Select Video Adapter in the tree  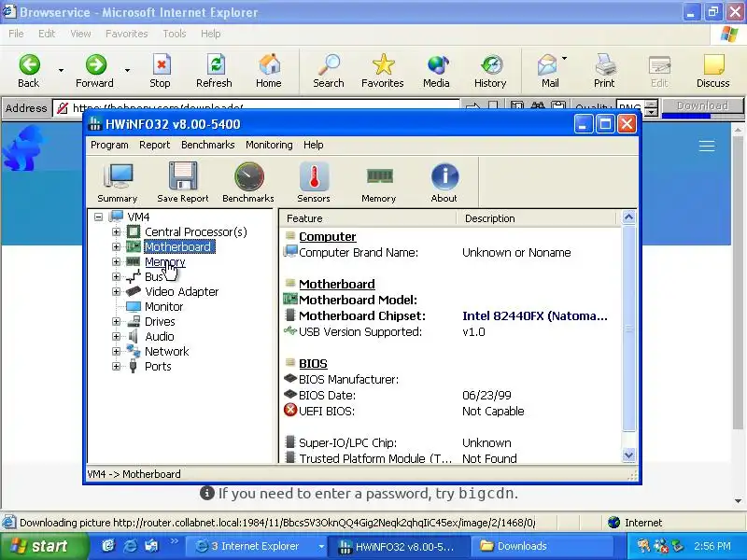(x=181, y=291)
